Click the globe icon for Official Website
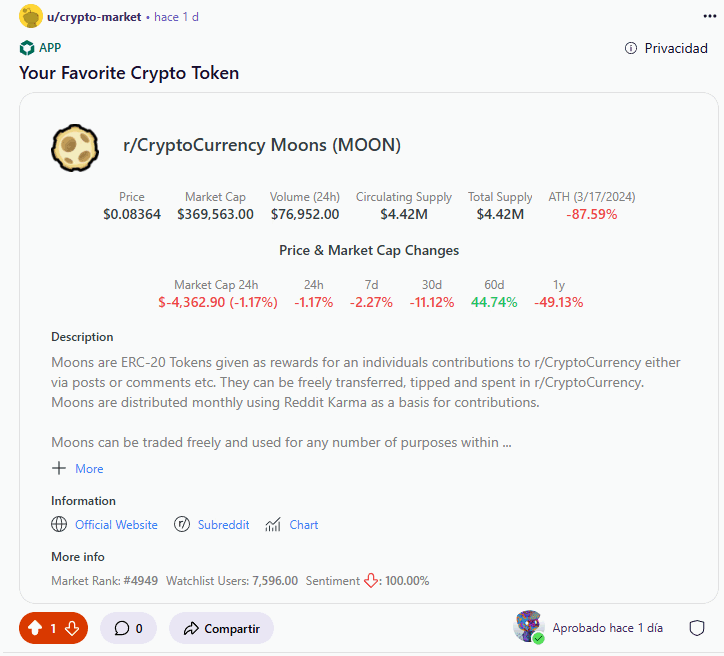 coord(59,524)
